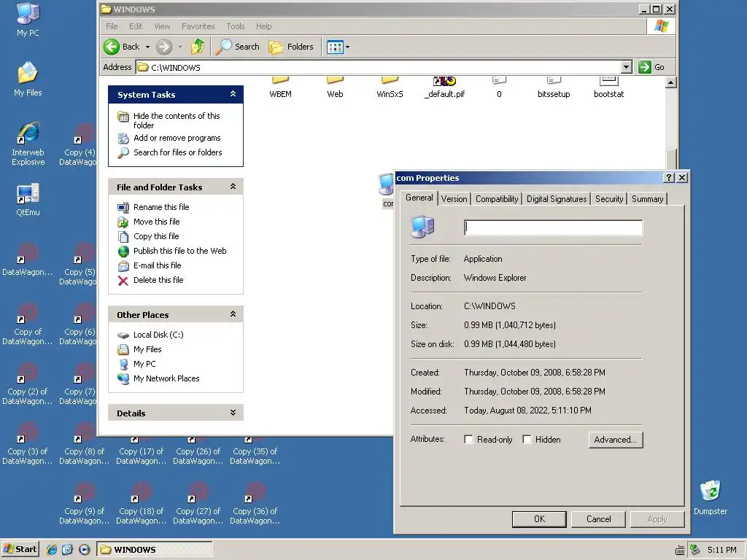This screenshot has width=747, height=560.
Task: Select the Dumpster recycle bin icon
Action: tap(711, 497)
